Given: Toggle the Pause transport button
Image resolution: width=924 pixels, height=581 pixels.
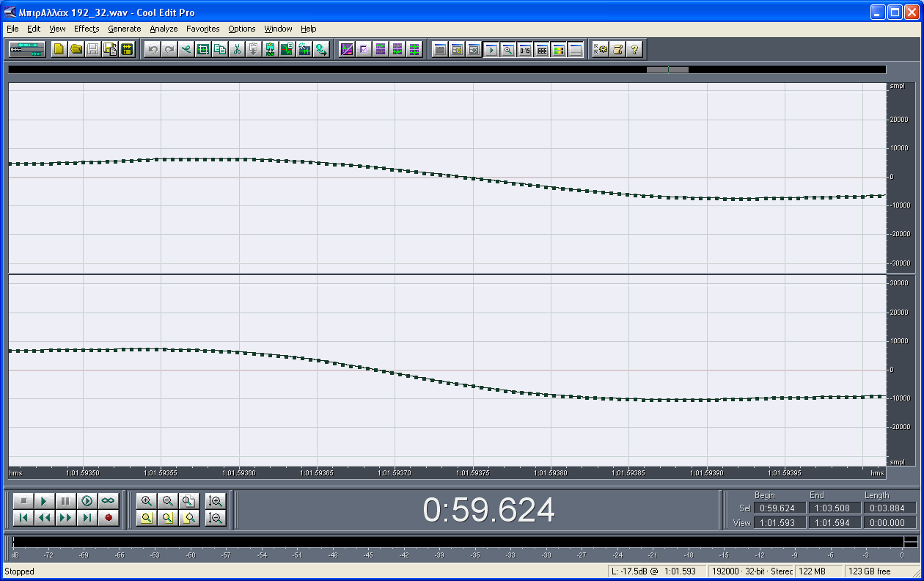Looking at the screenshot, I should click(x=66, y=501).
